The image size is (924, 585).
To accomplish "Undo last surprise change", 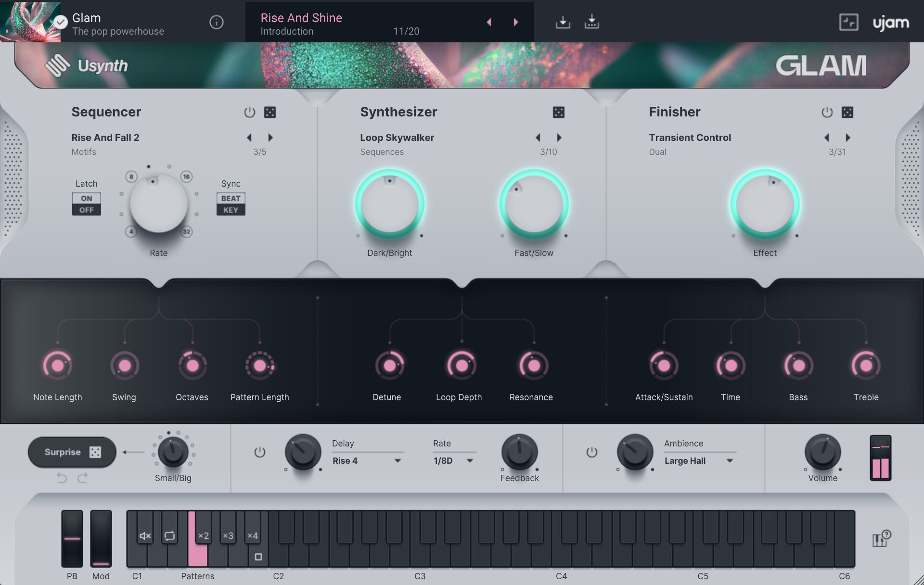I will click(x=62, y=478).
